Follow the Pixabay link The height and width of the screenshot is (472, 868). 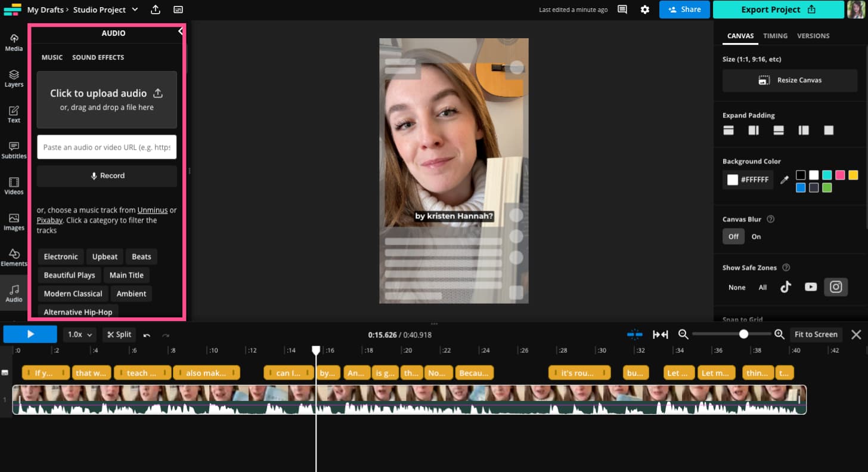pyautogui.click(x=50, y=220)
